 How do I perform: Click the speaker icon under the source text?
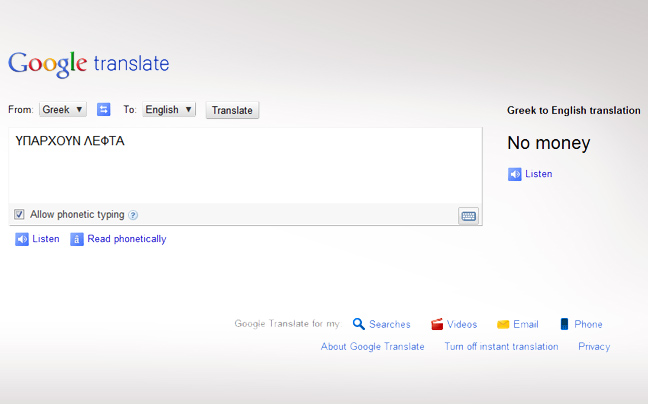pos(22,239)
